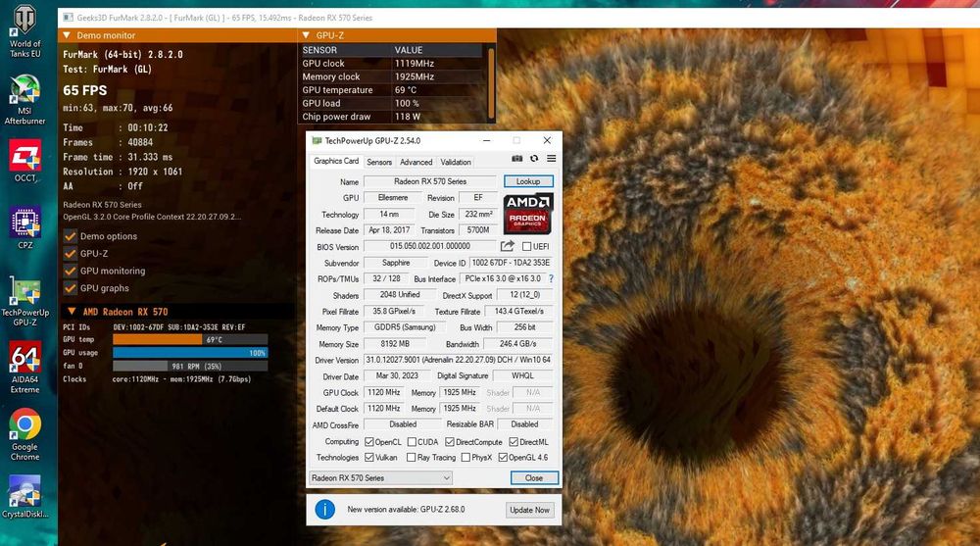Click the Name field Radeon RX 570 Series
980x546 pixels.
pyautogui.click(x=430, y=181)
